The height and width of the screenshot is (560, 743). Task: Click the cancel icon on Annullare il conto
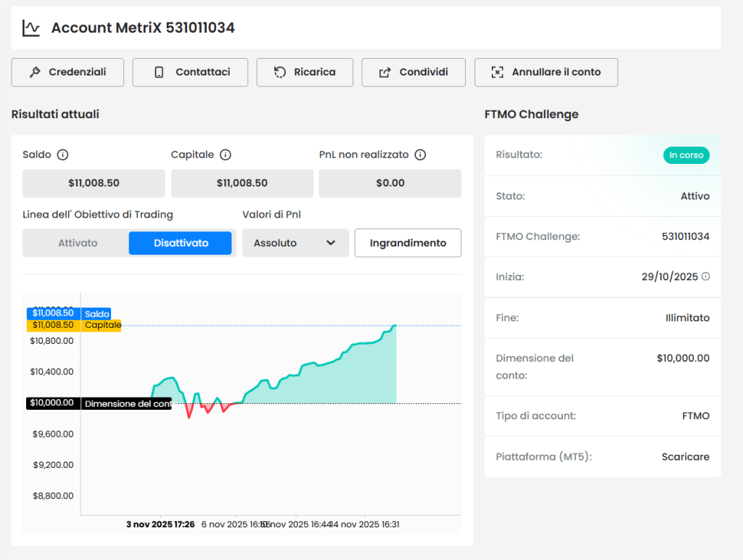(497, 72)
